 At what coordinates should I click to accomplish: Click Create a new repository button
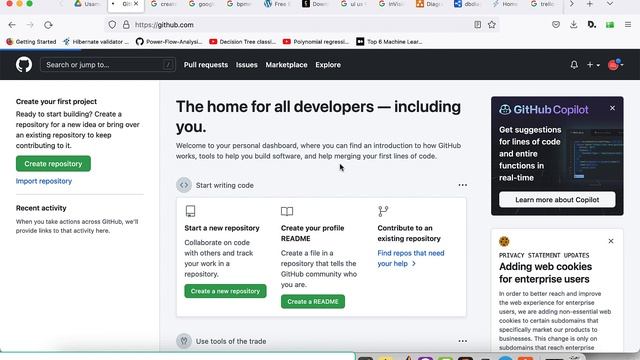(x=225, y=291)
